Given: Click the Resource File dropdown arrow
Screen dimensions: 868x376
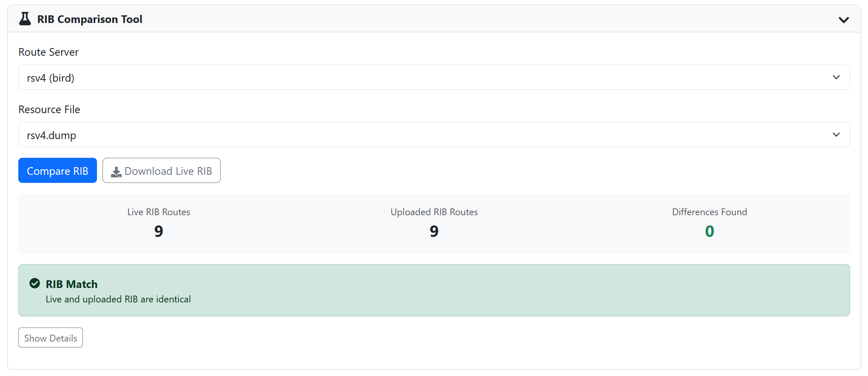Looking at the screenshot, I should 836,135.
